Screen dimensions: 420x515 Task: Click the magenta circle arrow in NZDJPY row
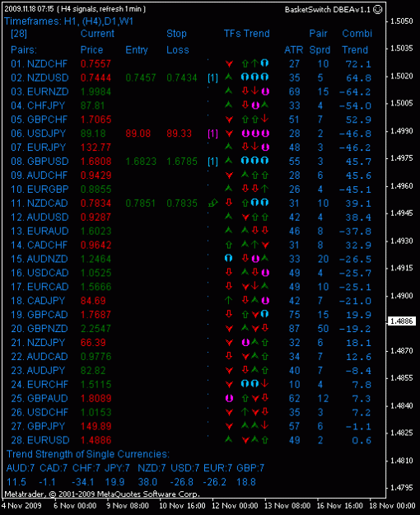pyautogui.click(x=245, y=343)
